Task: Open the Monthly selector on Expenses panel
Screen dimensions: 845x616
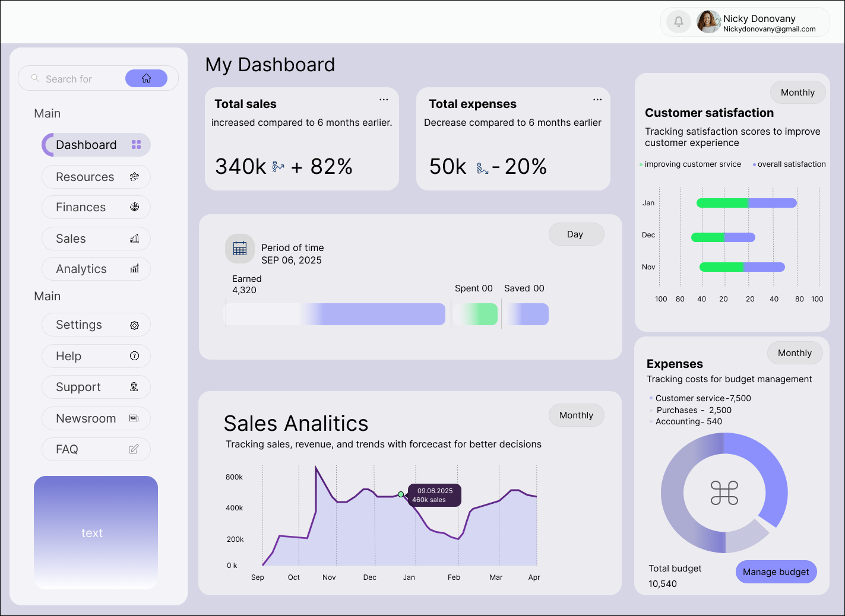Action: point(795,353)
